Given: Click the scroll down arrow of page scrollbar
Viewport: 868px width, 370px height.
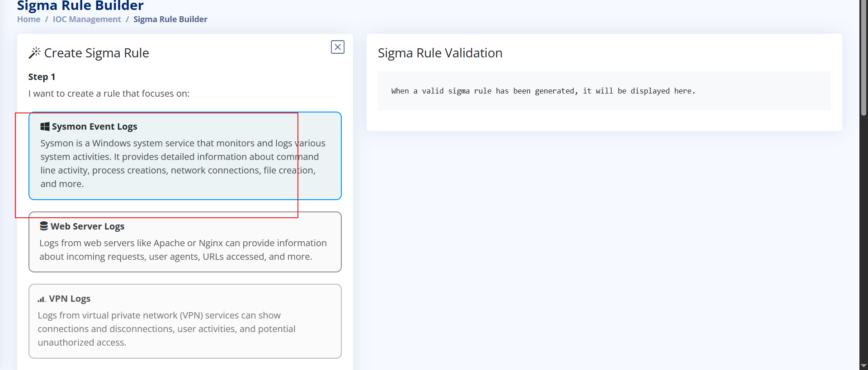Looking at the screenshot, I should (863, 365).
